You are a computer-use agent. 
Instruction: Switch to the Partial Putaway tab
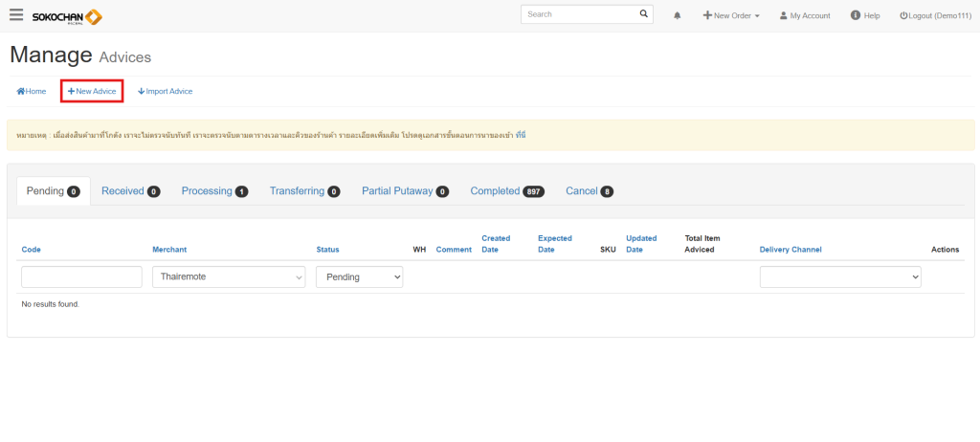tap(405, 191)
